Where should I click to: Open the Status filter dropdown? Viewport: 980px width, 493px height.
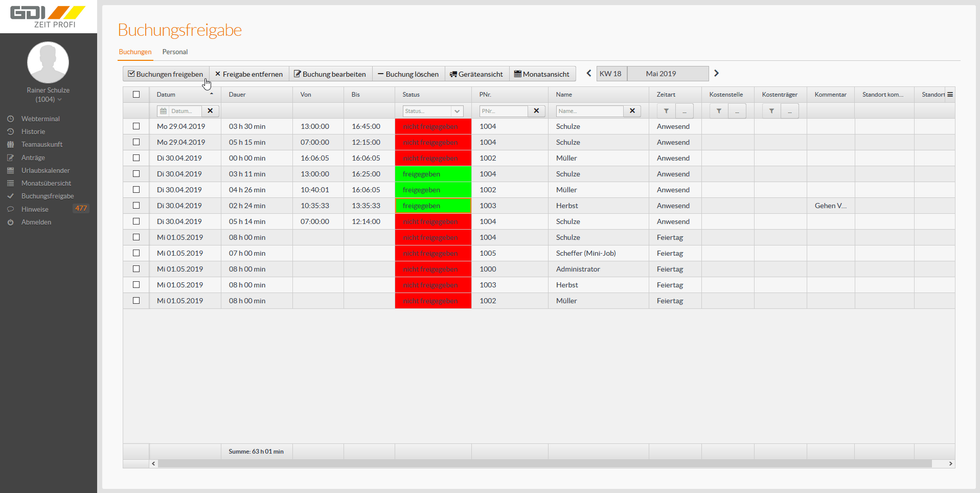click(457, 111)
